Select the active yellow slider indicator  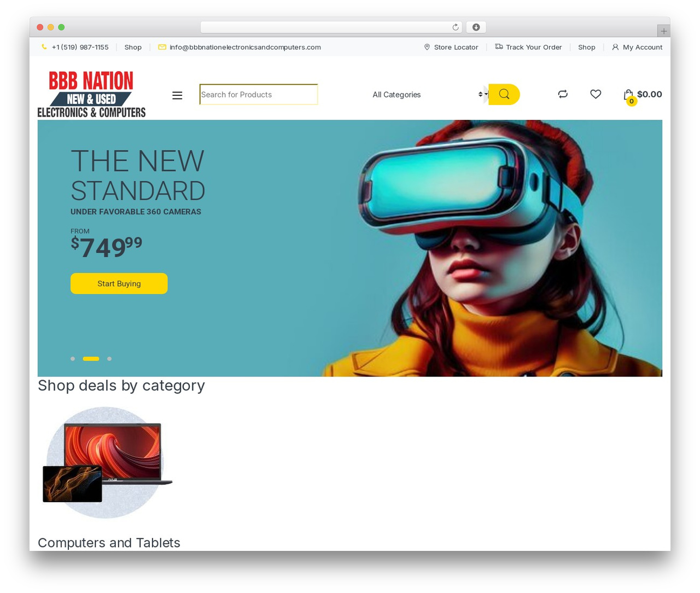[91, 359]
